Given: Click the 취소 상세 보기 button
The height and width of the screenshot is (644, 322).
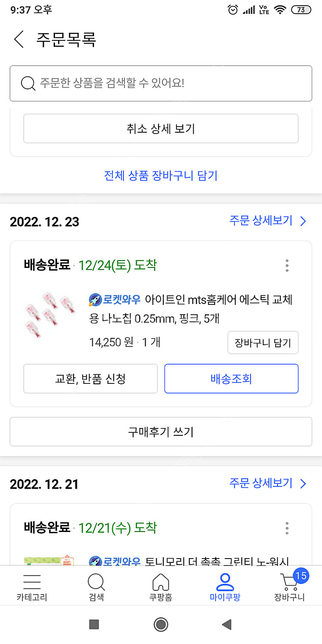Looking at the screenshot, I should [161, 128].
